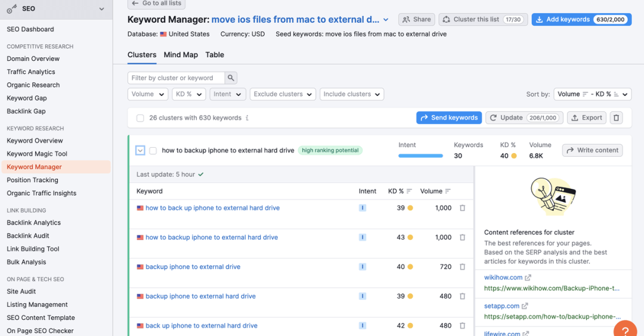Screen dimensions: 644x336
Task: Open the Volume filter dropdown
Action: (x=148, y=94)
